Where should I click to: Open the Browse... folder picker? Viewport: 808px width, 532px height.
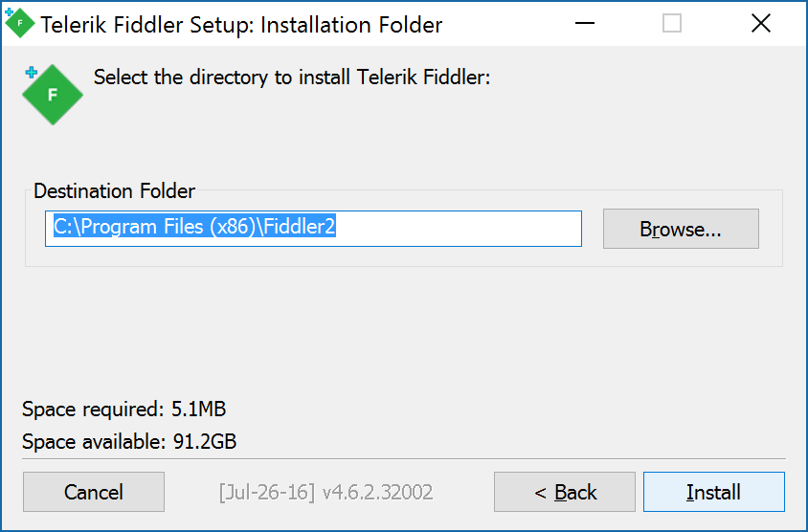point(681,230)
